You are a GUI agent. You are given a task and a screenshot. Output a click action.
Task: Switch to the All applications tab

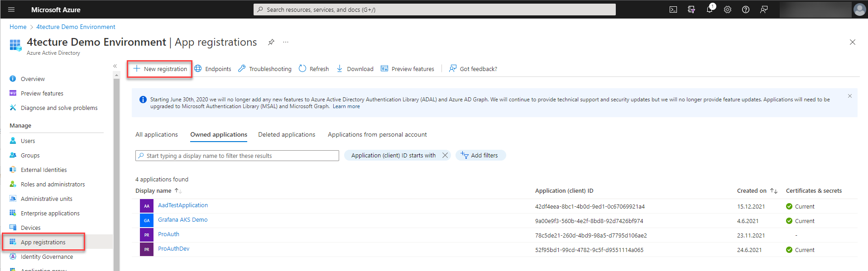(157, 135)
